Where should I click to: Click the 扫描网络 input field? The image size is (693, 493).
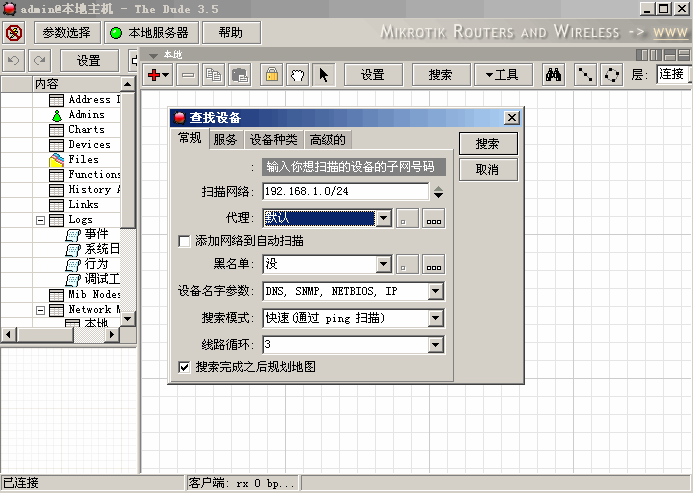click(346, 191)
